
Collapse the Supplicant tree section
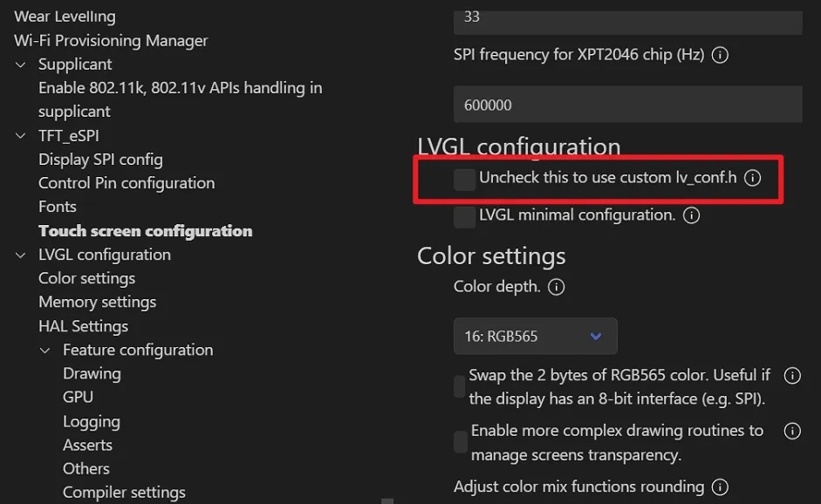21,65
